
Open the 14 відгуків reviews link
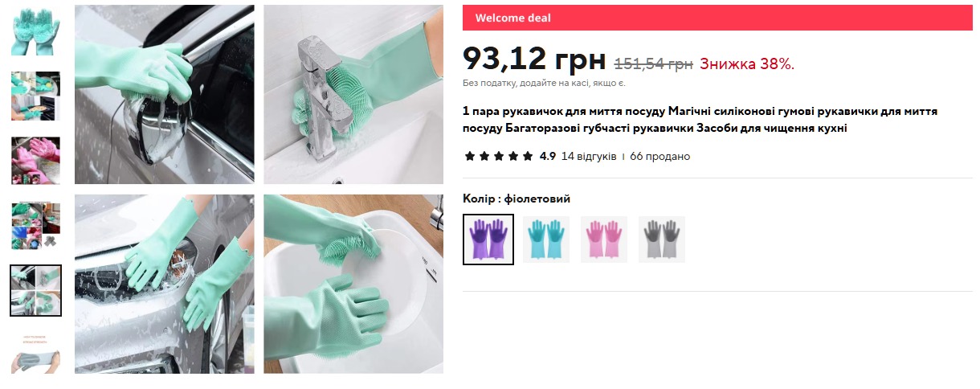click(x=589, y=156)
